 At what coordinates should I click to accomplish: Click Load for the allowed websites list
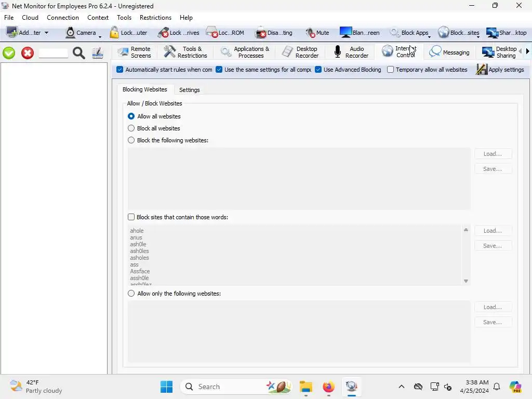click(493, 307)
